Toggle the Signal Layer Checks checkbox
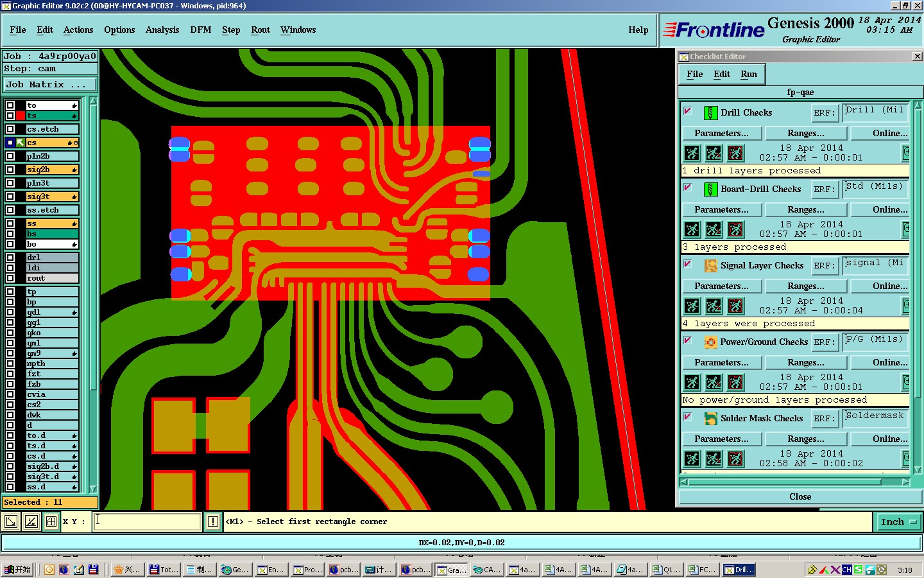Viewport: 924px width, 578px height. tap(687, 264)
